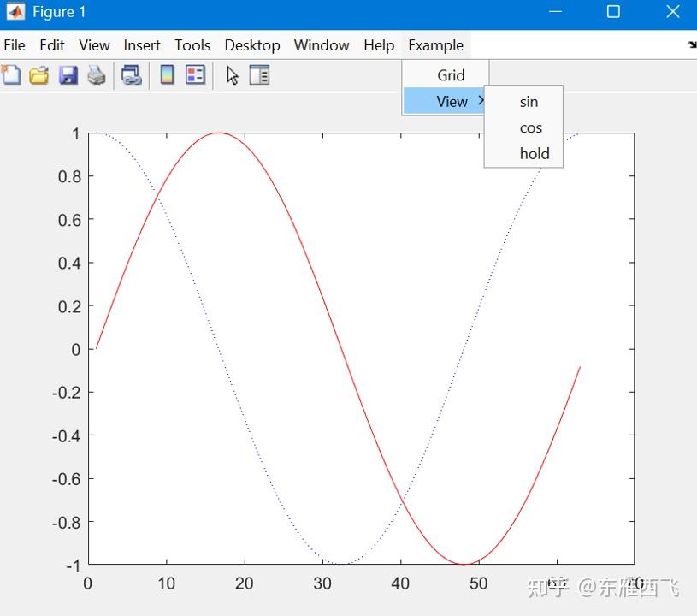This screenshot has height=616, width=697.
Task: Open a saved figure file
Action: coord(38,75)
